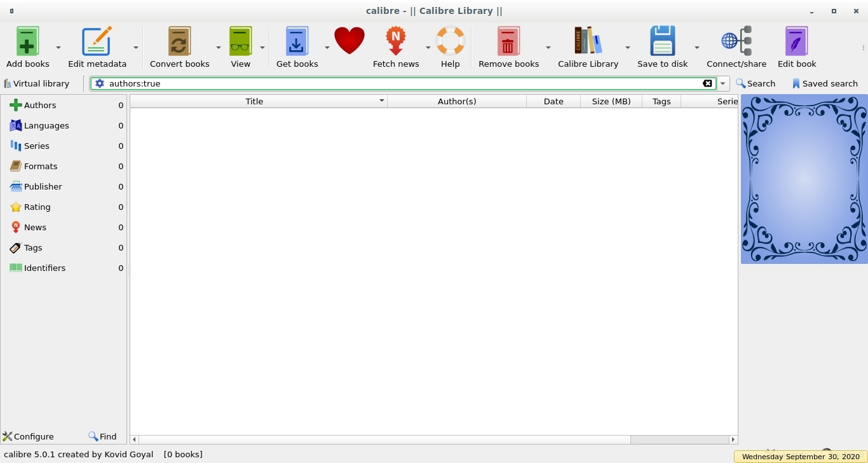Click the View book icon
Viewport: 868px width, 463px height.
tap(240, 41)
